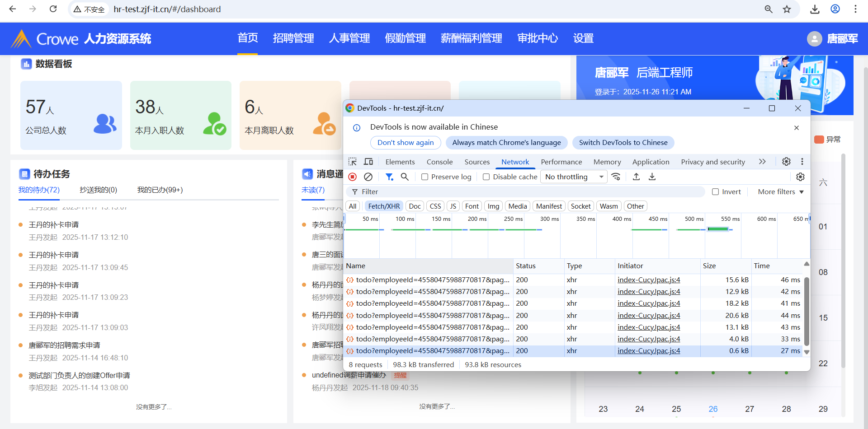Open network conditions wifi icon
Viewport: 868px width, 429px height.
616,177
